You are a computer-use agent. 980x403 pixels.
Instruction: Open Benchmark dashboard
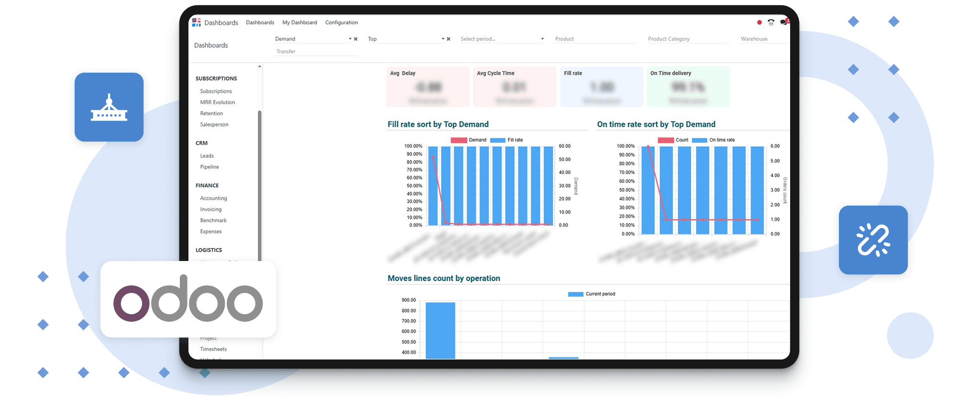pyautogui.click(x=213, y=220)
